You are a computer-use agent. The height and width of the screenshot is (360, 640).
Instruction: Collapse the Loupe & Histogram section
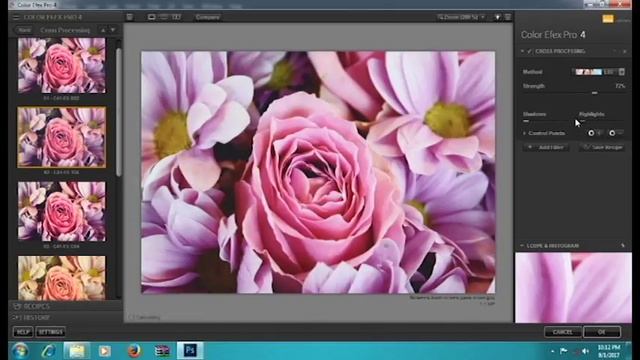click(522, 246)
